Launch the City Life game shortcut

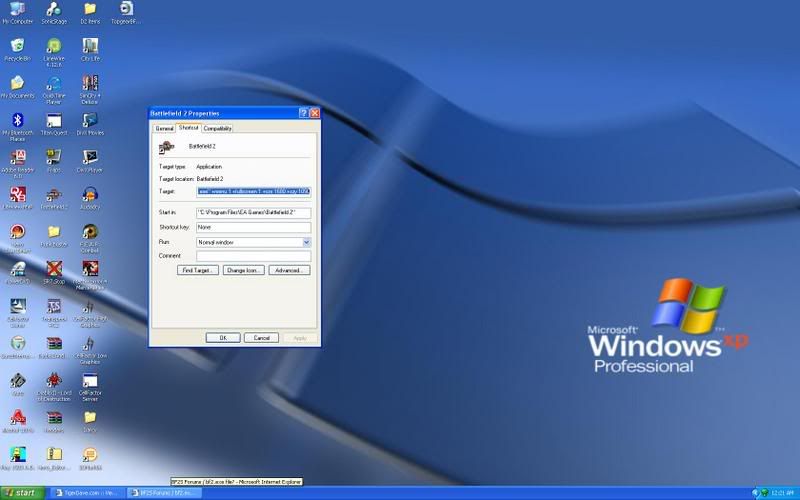pos(90,50)
